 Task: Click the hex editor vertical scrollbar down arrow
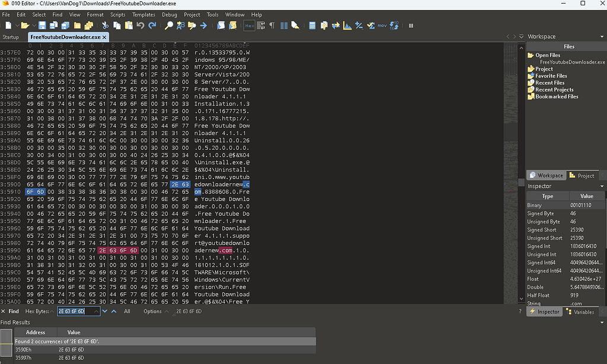[x=522, y=299]
